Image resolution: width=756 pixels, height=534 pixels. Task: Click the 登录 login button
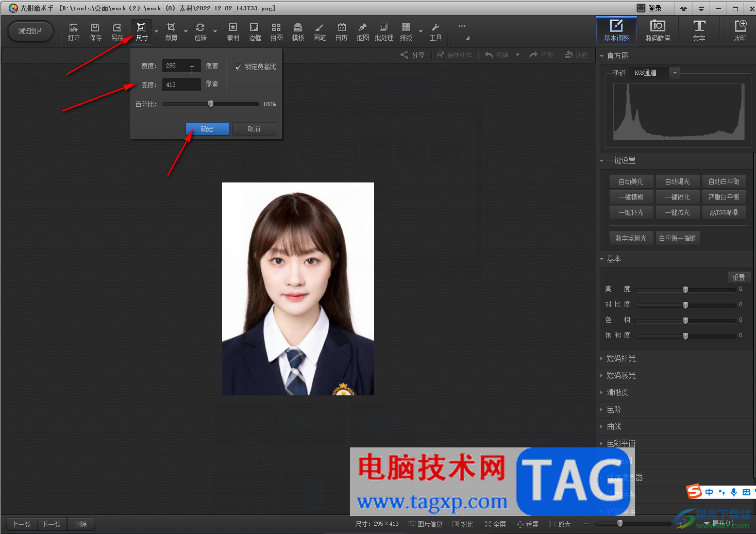649,8
